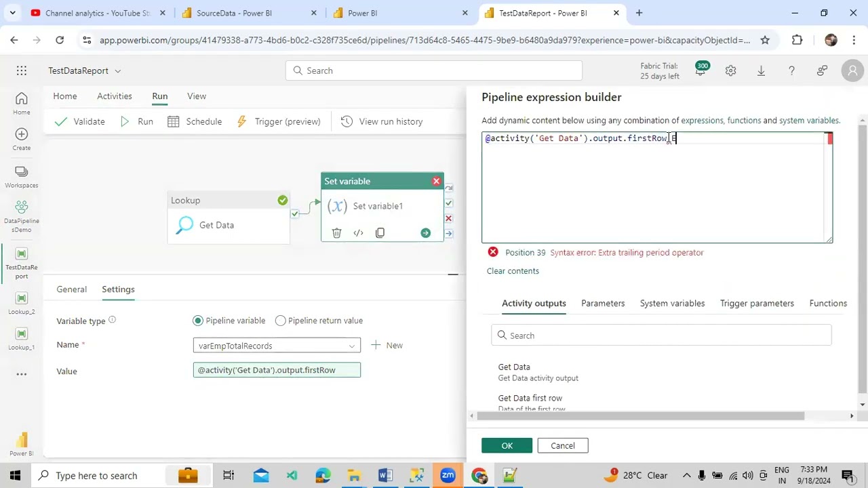The height and width of the screenshot is (488, 868).
Task: Select Activity outputs tab
Action: point(534,303)
